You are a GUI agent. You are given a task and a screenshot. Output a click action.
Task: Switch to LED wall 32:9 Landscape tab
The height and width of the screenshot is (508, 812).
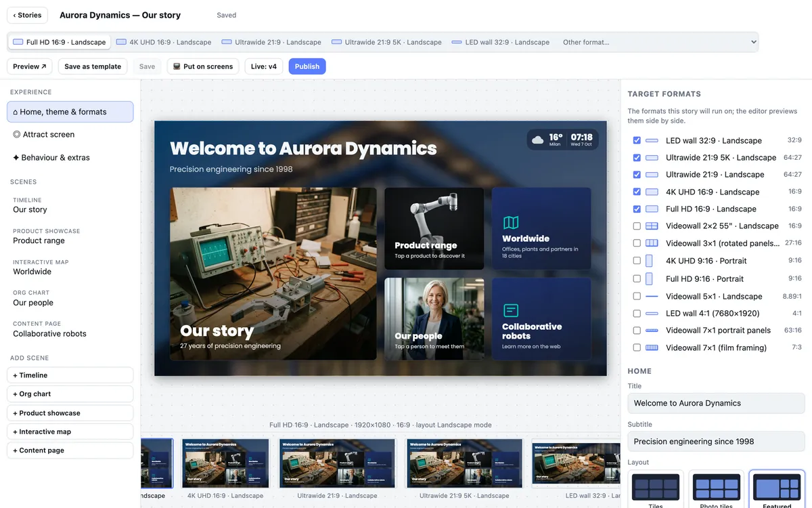[x=500, y=42]
